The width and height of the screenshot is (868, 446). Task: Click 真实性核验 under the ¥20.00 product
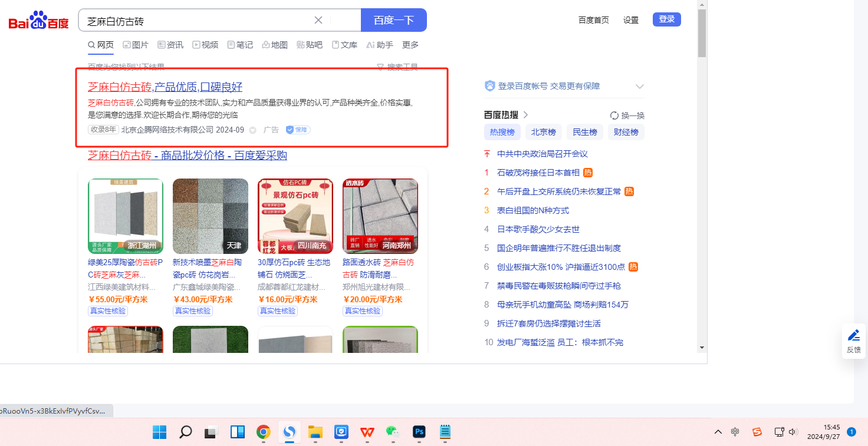pos(363,311)
